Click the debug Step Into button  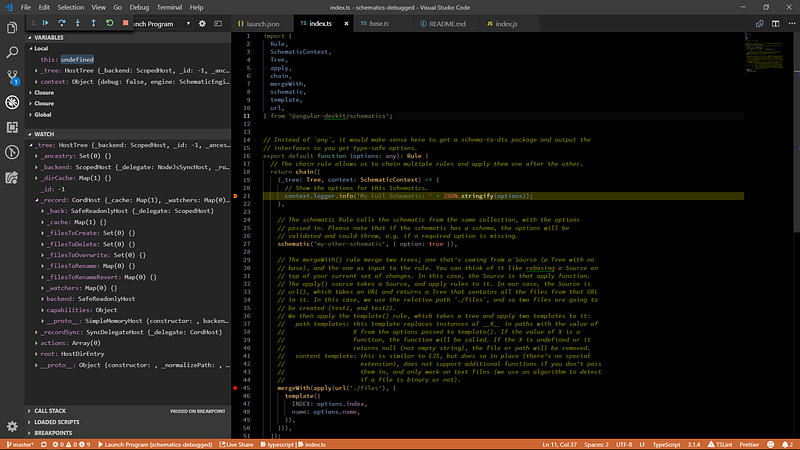(x=78, y=23)
